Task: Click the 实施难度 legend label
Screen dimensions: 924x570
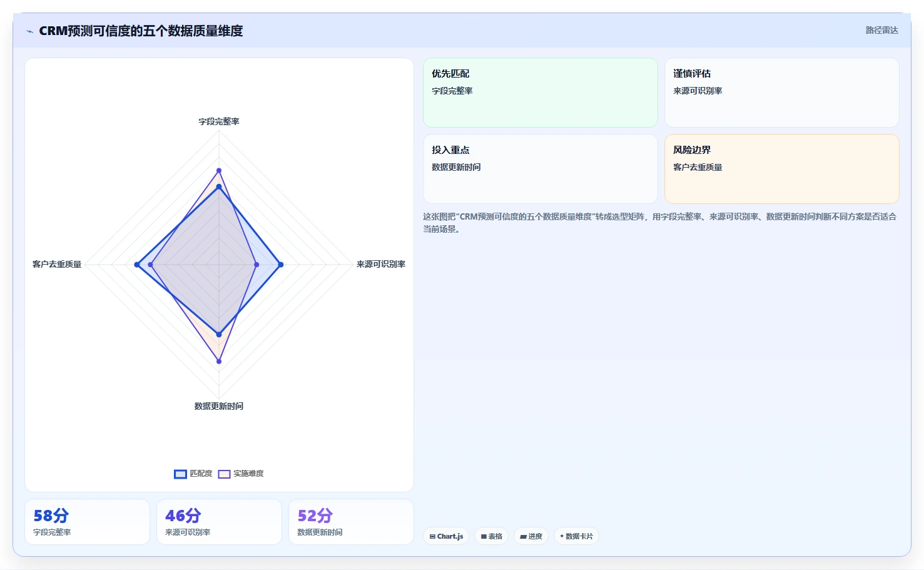Action: click(248, 474)
